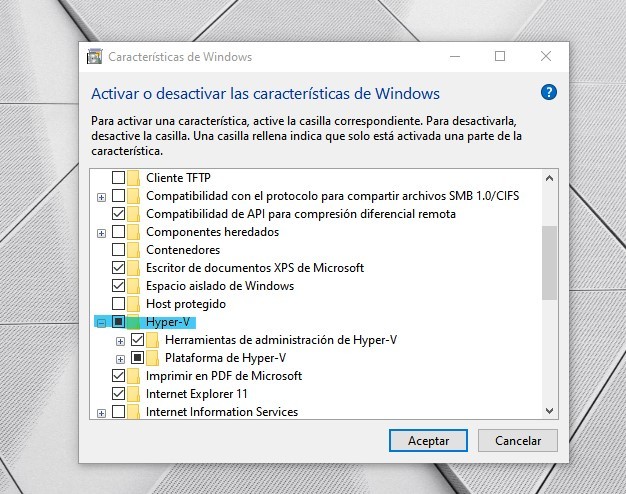
Task: Expand Herramientas de administración de Hyper-V
Action: (x=120, y=341)
